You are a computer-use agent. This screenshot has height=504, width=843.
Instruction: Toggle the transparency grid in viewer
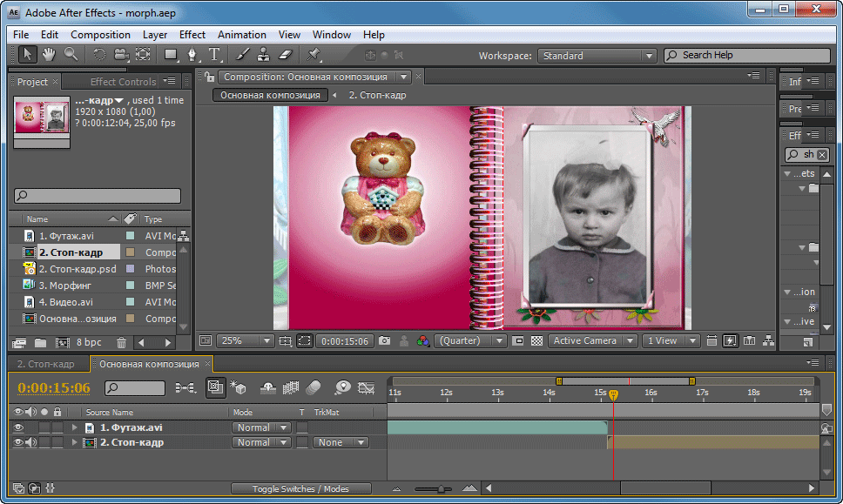[536, 341]
